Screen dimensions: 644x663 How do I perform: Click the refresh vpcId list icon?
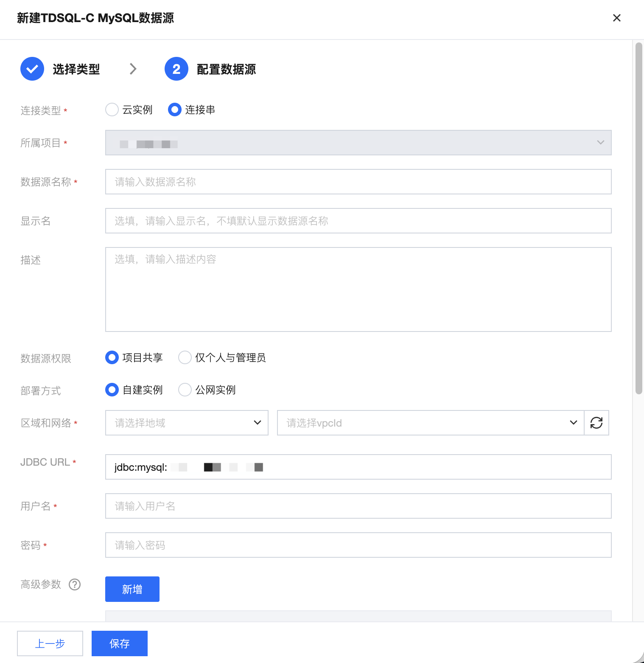(596, 423)
